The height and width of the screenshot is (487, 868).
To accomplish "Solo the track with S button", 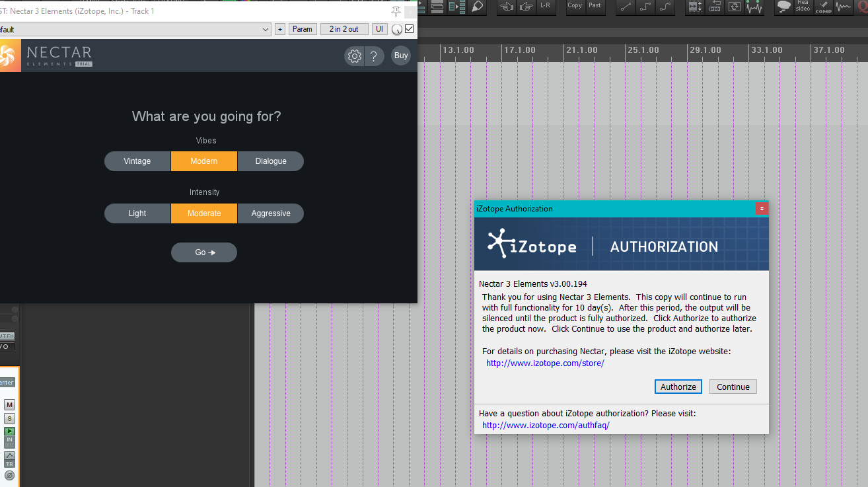I will point(9,418).
